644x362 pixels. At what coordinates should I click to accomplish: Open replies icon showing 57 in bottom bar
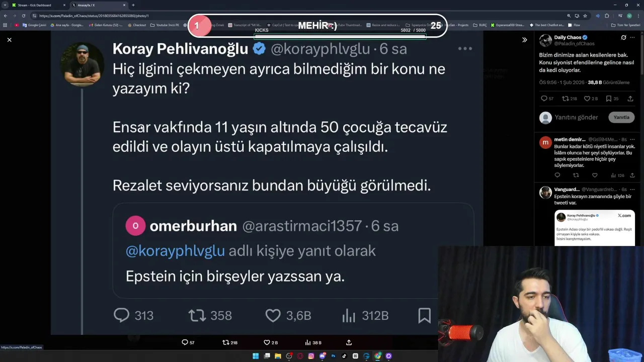point(188,342)
